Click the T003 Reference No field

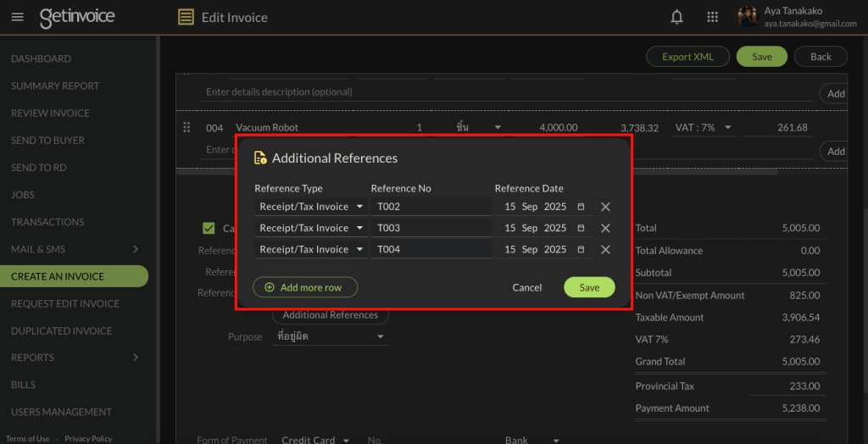pyautogui.click(x=431, y=228)
